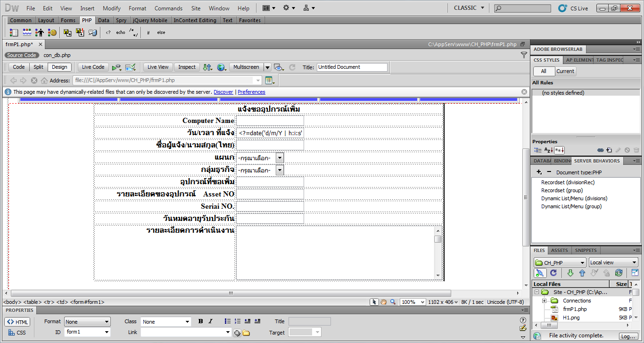Open Live Code options next to Live Code
Screen dimensions: 644x343
(x=117, y=67)
